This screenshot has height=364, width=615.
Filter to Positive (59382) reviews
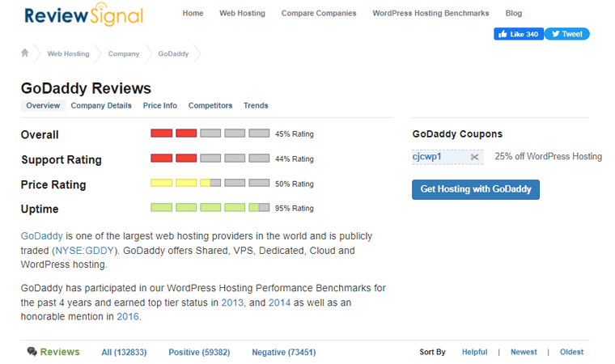(199, 352)
